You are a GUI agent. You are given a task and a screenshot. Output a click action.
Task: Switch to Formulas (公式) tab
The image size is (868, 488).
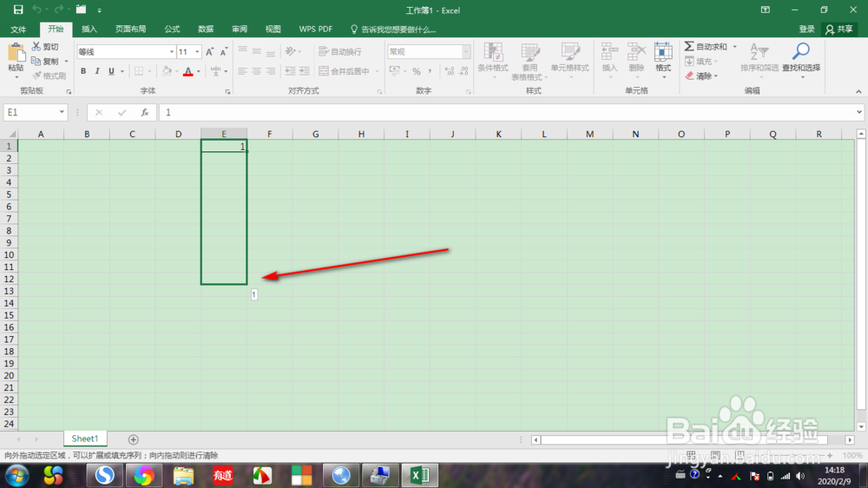172,30
